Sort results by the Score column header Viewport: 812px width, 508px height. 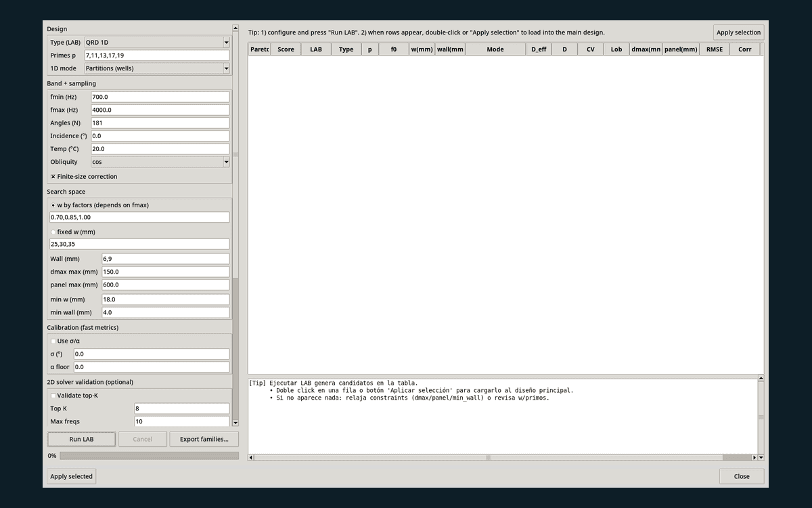tap(286, 49)
